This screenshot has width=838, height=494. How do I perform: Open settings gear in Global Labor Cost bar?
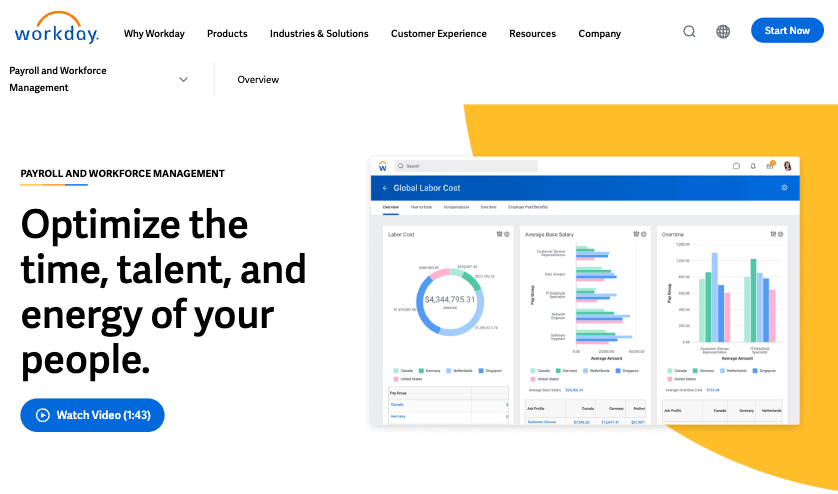(784, 188)
